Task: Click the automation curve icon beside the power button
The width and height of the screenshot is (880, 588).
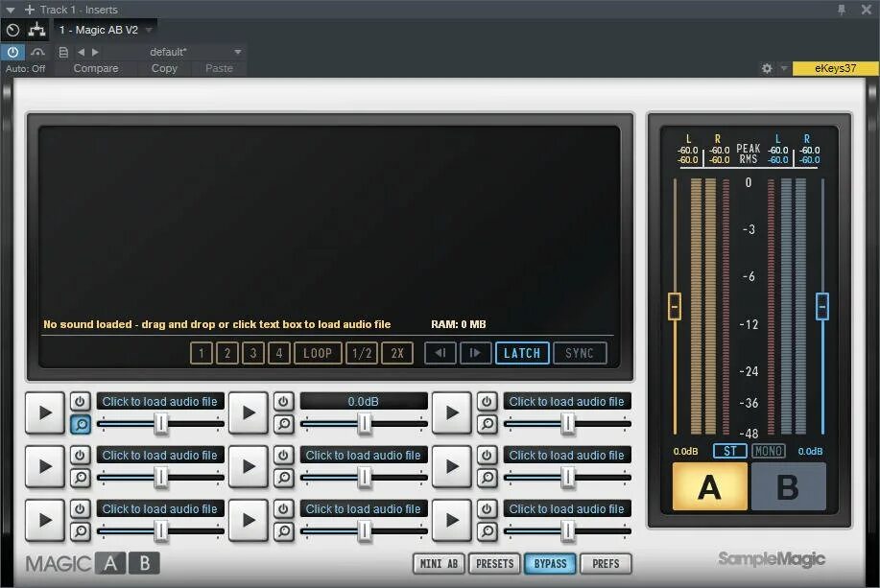Action: [37, 52]
